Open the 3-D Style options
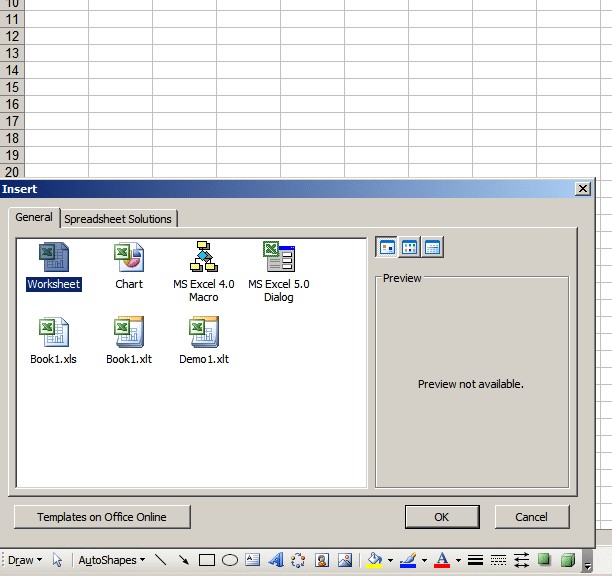 point(568,560)
